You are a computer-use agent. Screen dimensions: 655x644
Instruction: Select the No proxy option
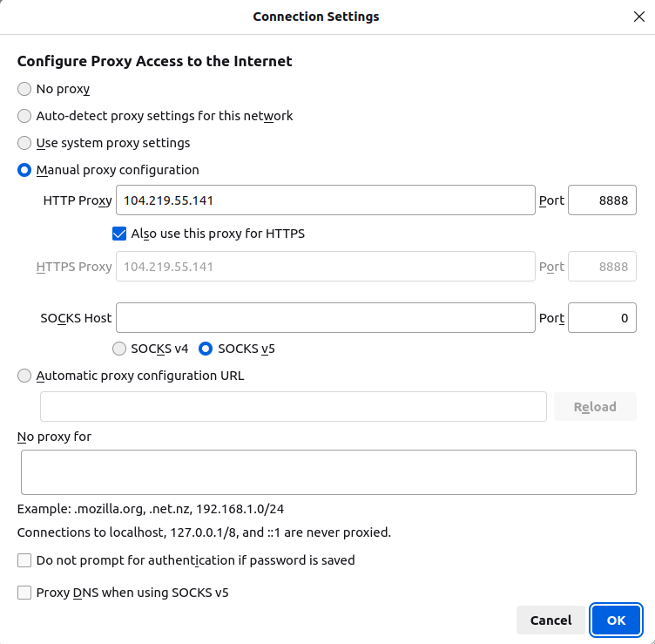pos(24,89)
